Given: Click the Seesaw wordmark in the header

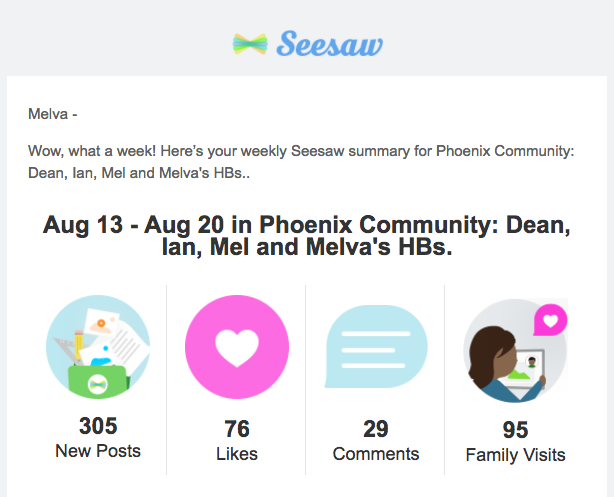Looking at the screenshot, I should tap(329, 43).
